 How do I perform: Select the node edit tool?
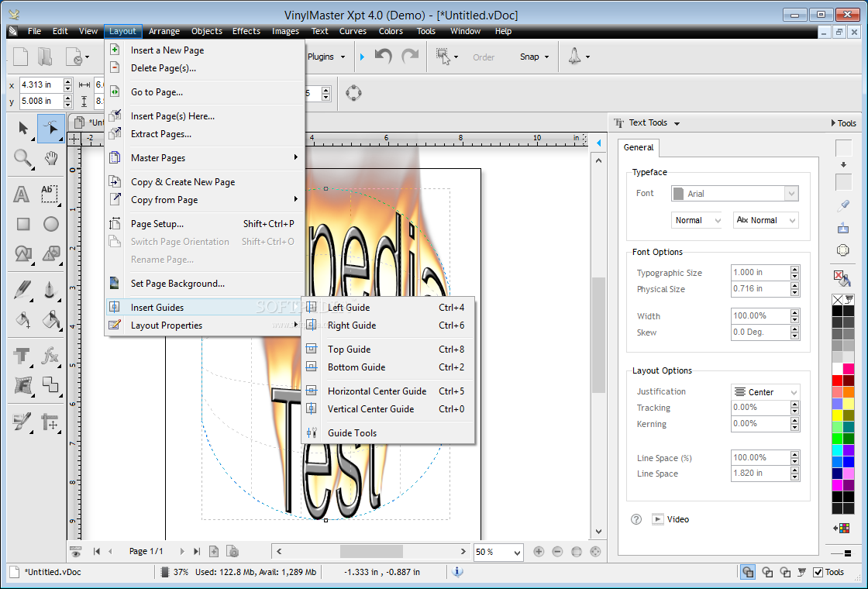(x=51, y=129)
